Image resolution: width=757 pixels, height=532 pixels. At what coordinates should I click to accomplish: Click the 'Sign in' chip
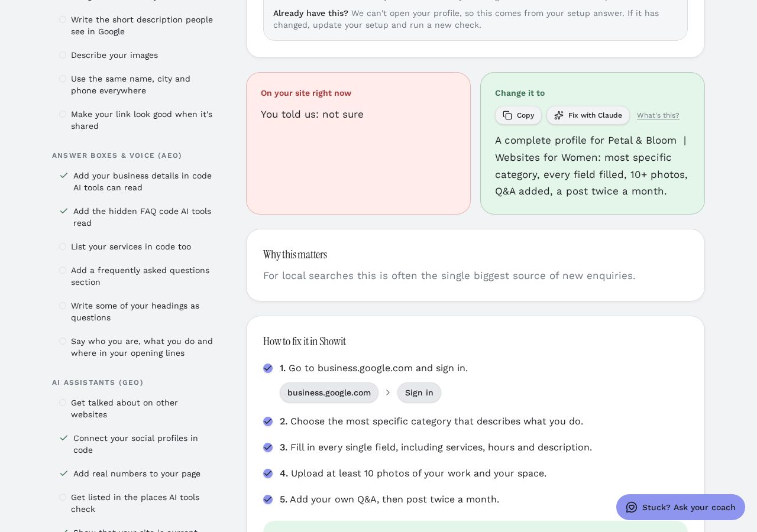(419, 392)
